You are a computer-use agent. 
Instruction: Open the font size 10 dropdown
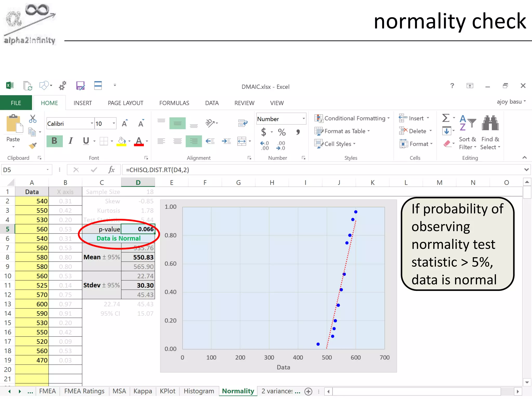[x=114, y=123]
